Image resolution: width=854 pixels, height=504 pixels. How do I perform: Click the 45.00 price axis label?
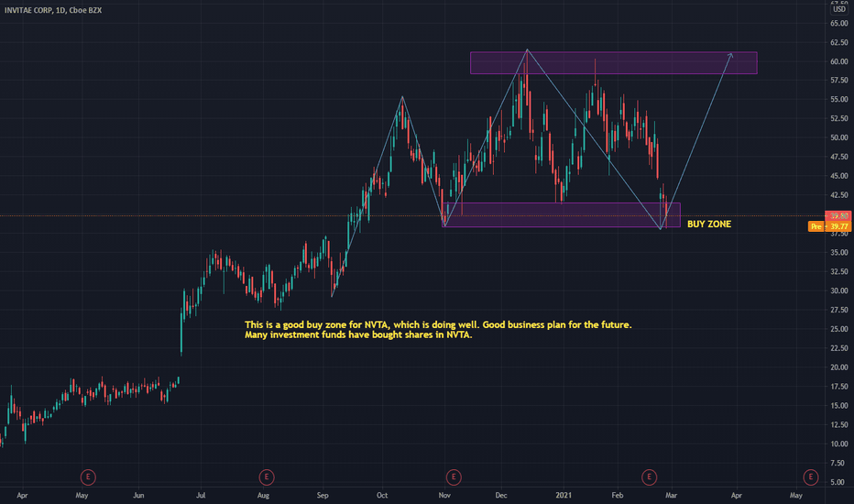tap(838, 175)
